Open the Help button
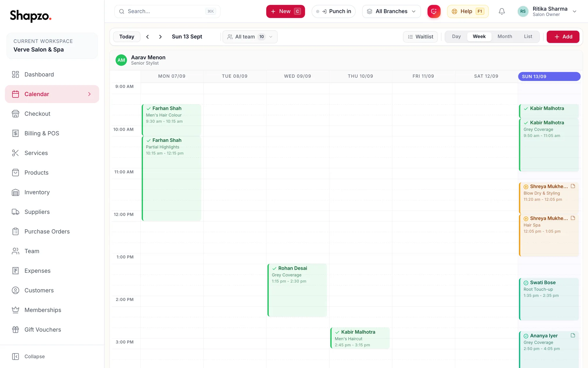Viewport: 588px width, 368px height. (x=468, y=11)
